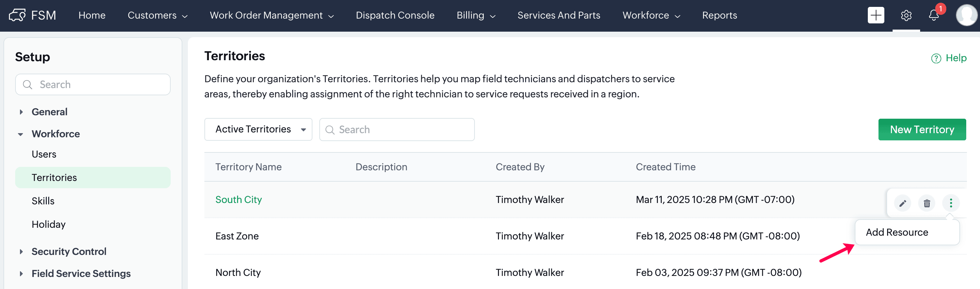Viewport: 980px width, 289px height.
Task: Expand the Security Control section
Action: (21, 251)
